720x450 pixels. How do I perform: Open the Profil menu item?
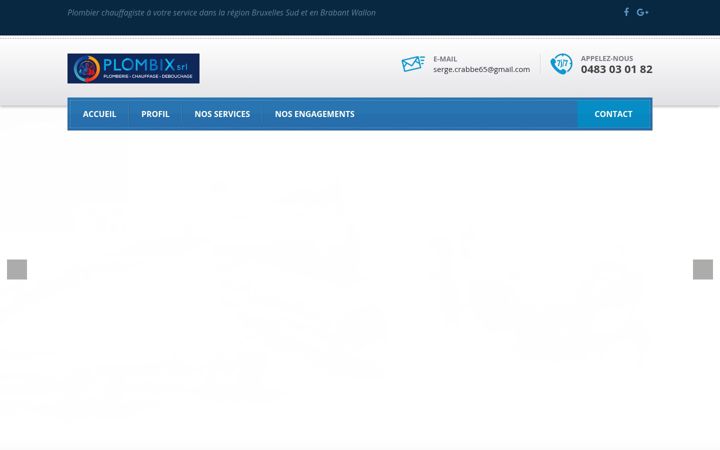155,114
